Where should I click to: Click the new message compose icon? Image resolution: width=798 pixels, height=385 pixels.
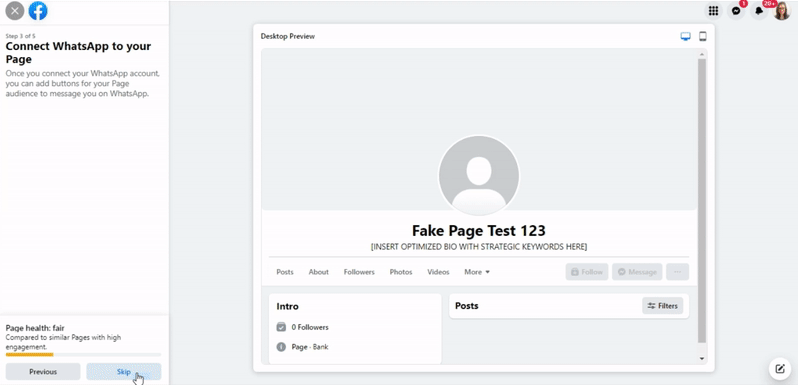click(780, 368)
